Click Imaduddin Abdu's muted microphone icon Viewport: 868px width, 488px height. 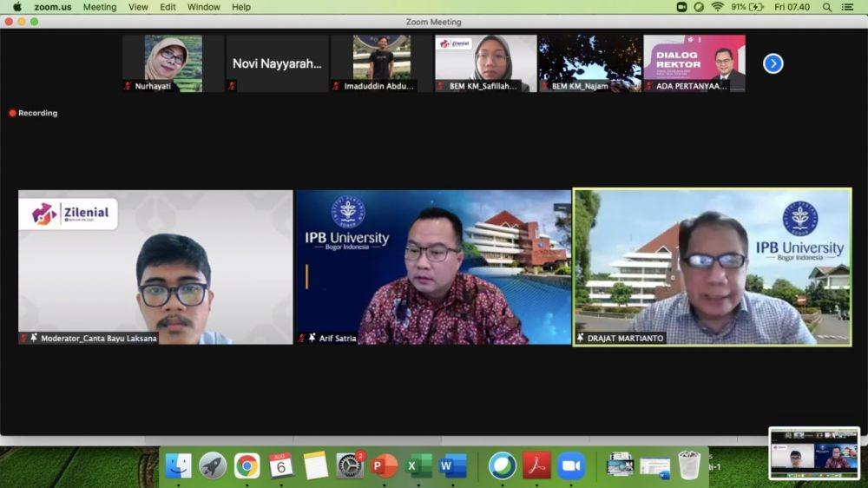336,86
